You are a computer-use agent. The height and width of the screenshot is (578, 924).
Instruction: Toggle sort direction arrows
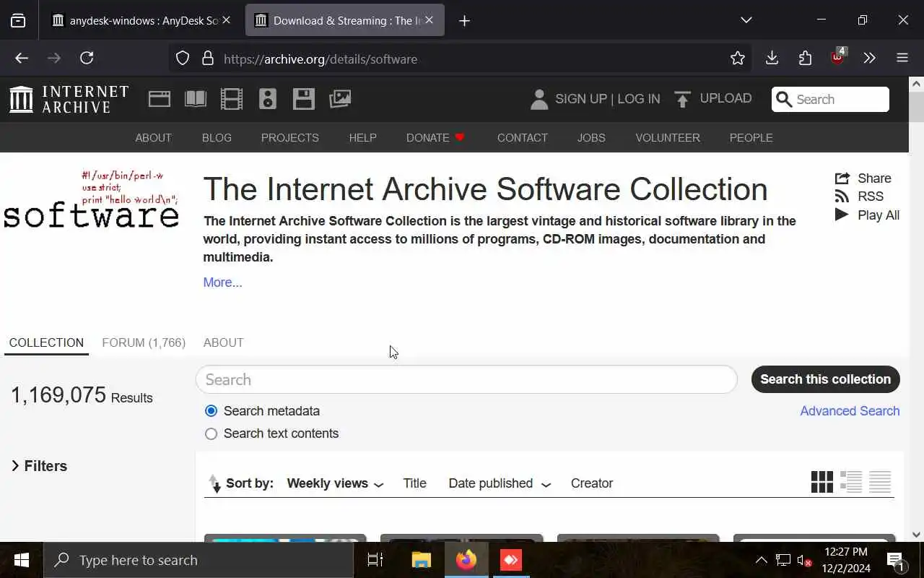point(214,483)
